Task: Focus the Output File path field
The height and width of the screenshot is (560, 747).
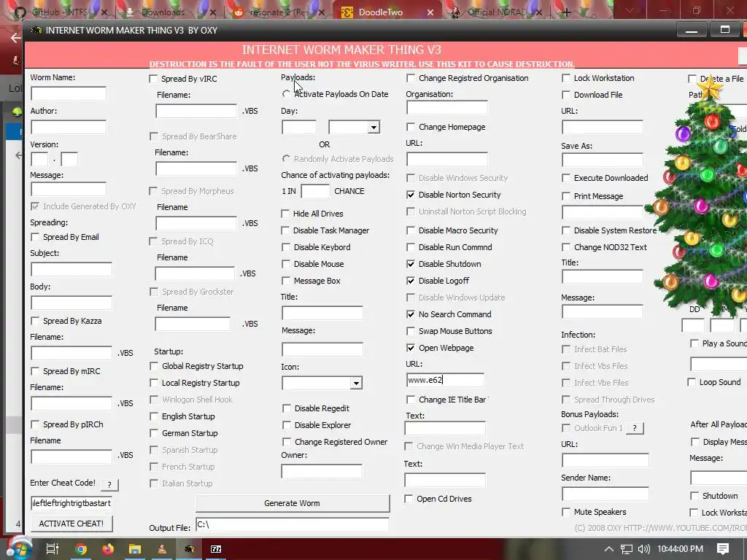Action: (293, 525)
